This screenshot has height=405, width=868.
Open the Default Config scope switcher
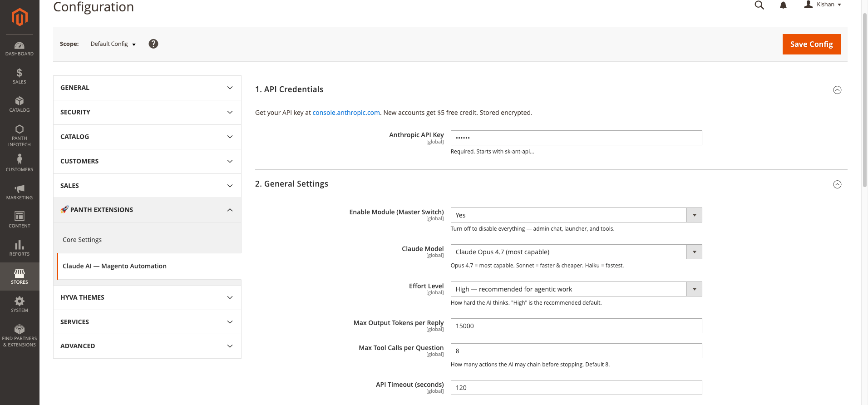(x=113, y=44)
